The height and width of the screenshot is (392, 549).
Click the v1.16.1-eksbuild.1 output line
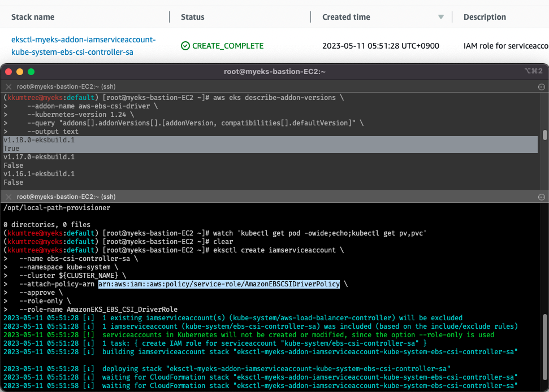click(x=39, y=174)
